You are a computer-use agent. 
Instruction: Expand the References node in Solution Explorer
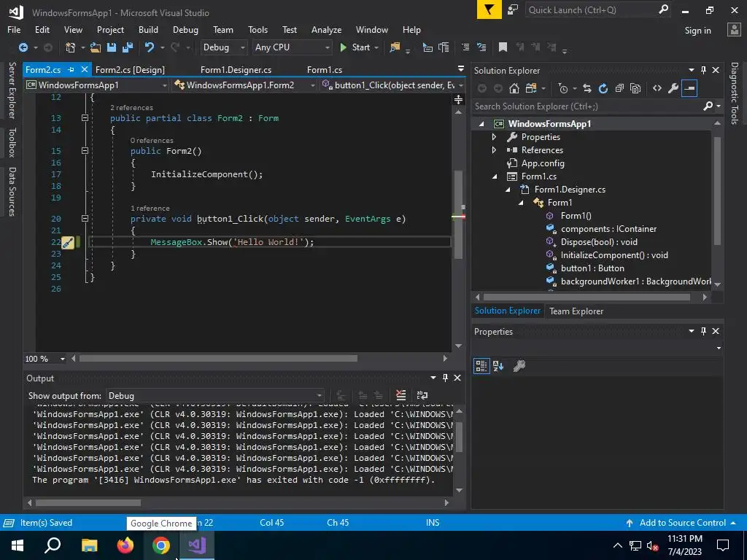click(x=495, y=150)
